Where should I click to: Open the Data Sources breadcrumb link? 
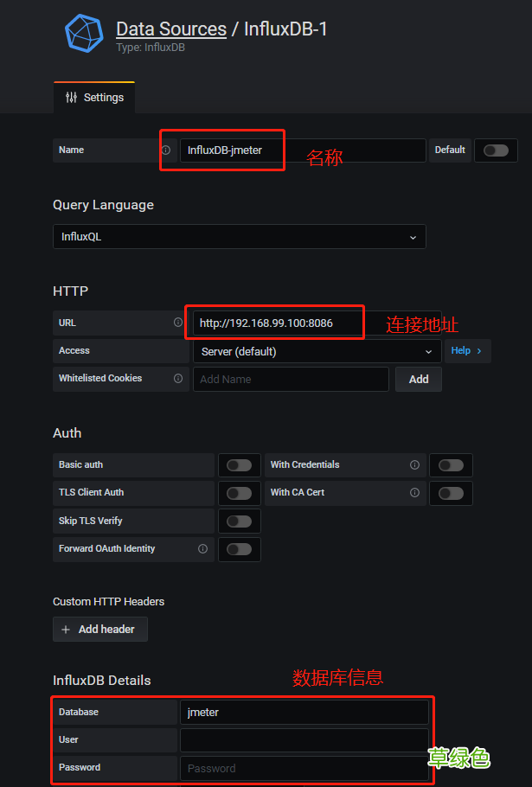pos(170,29)
